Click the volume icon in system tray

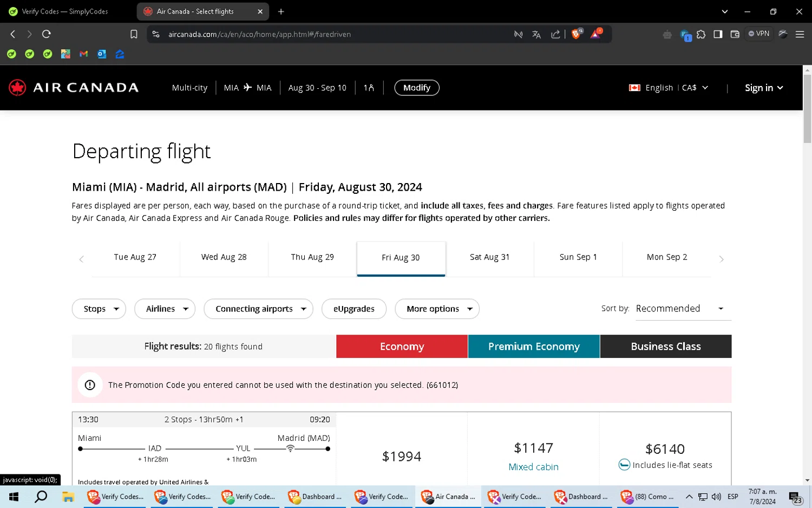coord(716,497)
